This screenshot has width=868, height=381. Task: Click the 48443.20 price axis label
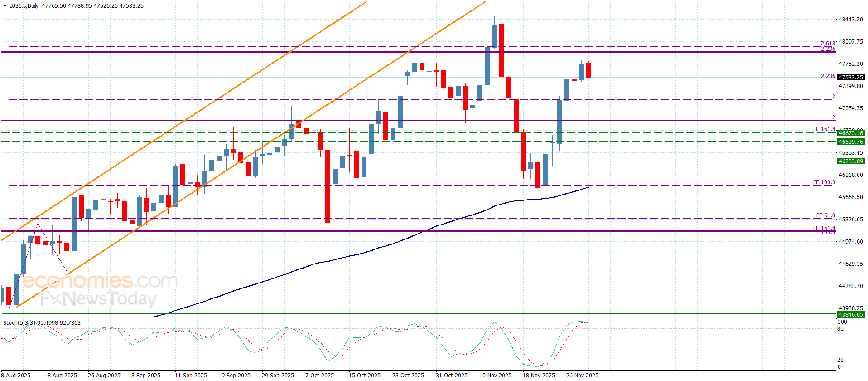pos(851,20)
